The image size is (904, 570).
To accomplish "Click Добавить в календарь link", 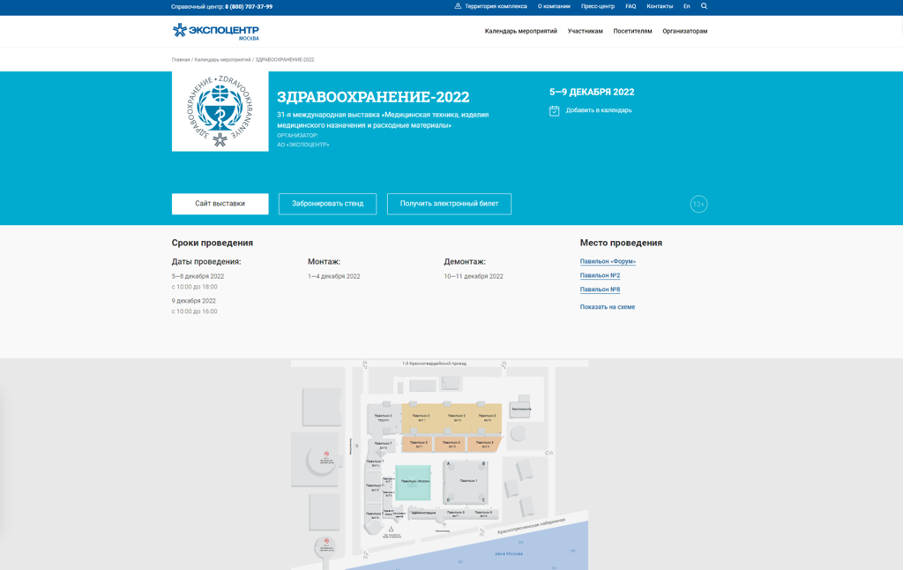I will point(598,110).
